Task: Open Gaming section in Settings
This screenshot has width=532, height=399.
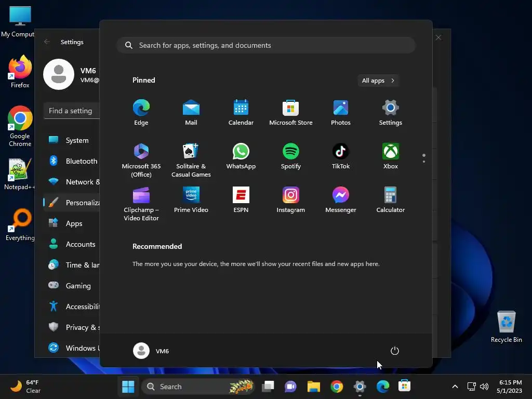Action: tap(72, 286)
